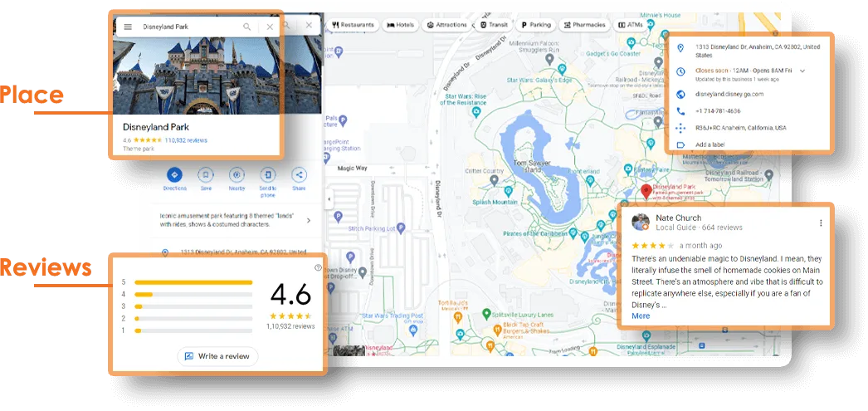The width and height of the screenshot is (868, 411).
Task: Open the 110,932 reviews link under the title
Action: (x=186, y=140)
